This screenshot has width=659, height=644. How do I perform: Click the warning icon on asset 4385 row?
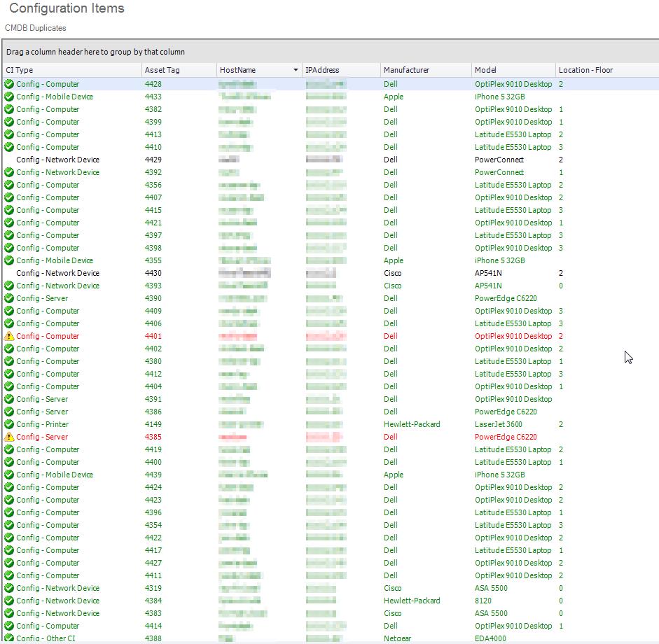point(9,437)
